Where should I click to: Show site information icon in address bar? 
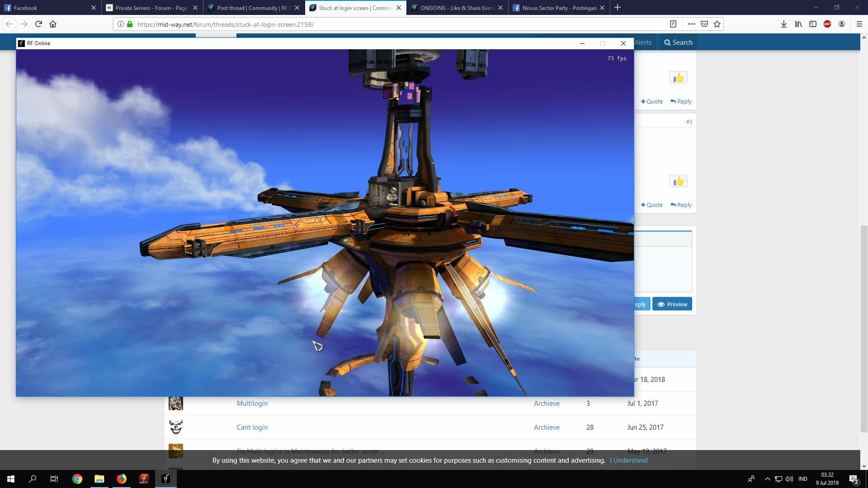[121, 24]
